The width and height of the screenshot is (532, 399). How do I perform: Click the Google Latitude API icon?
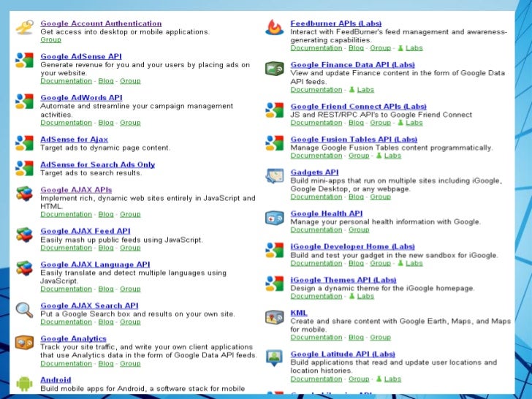[x=275, y=358]
